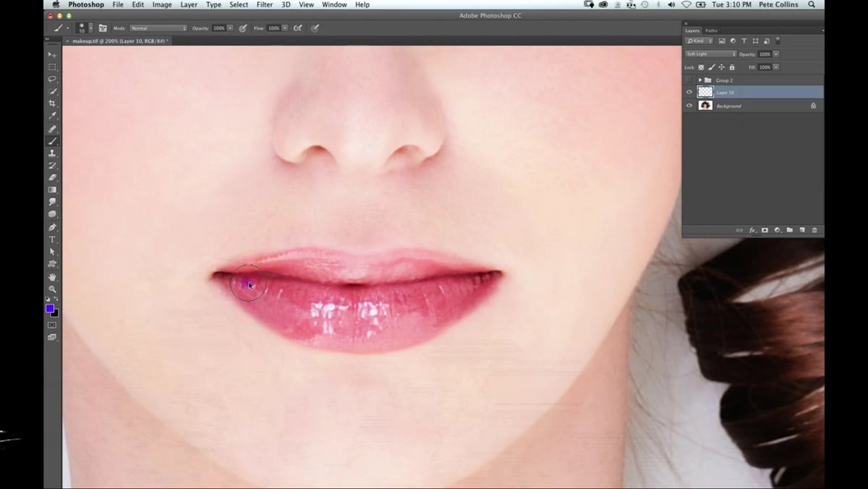This screenshot has width=868, height=489.
Task: Select the Eraser tool
Action: coord(52,178)
